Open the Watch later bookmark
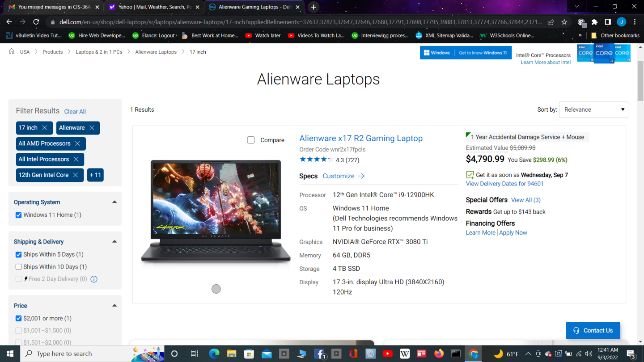 (263, 35)
